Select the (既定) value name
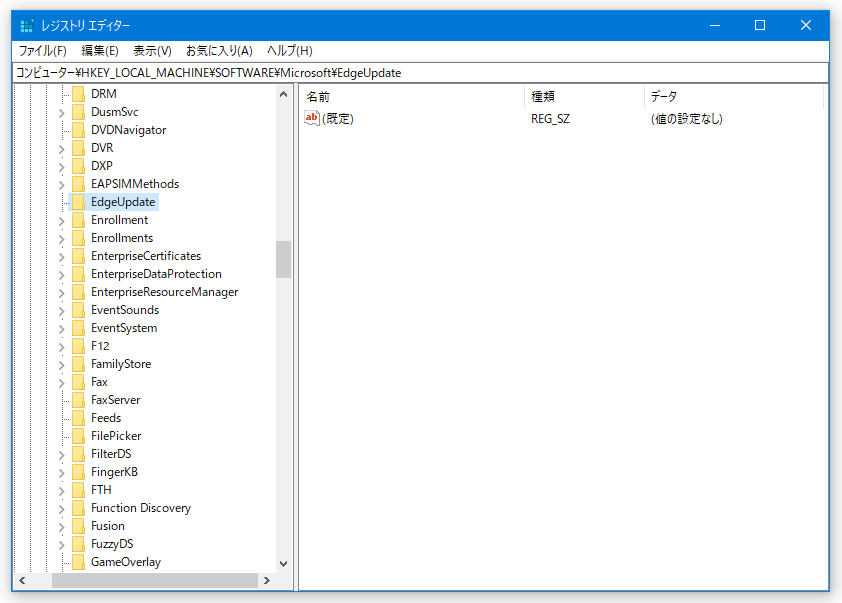 338,119
